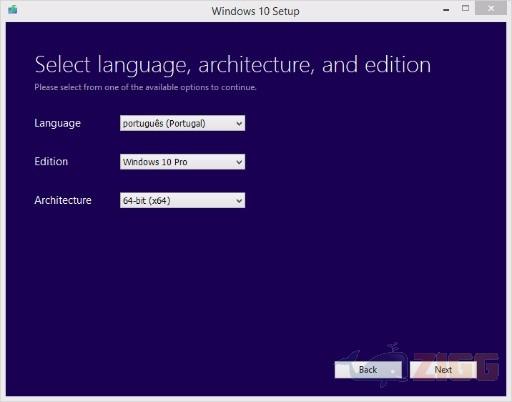Open the Edition combo box showing Windows 10 Pro
The width and height of the screenshot is (512, 402).
tap(182, 162)
